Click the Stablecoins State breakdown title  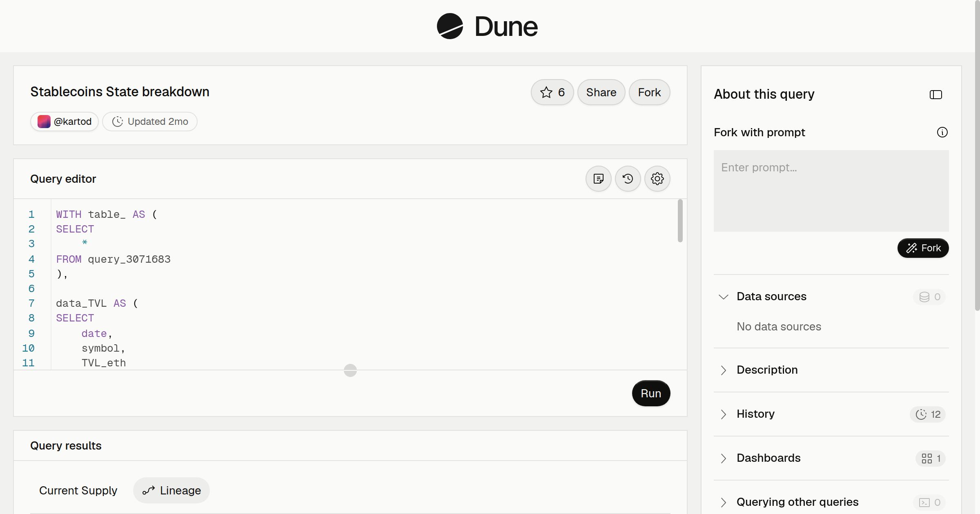pos(120,92)
